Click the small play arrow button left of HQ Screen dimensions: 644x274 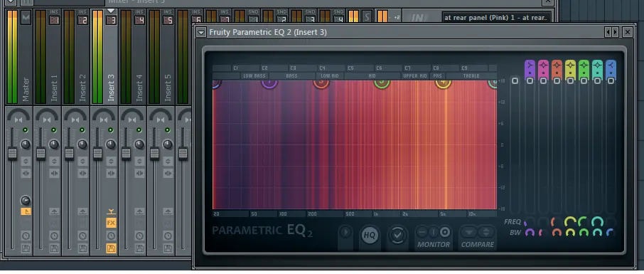point(345,233)
